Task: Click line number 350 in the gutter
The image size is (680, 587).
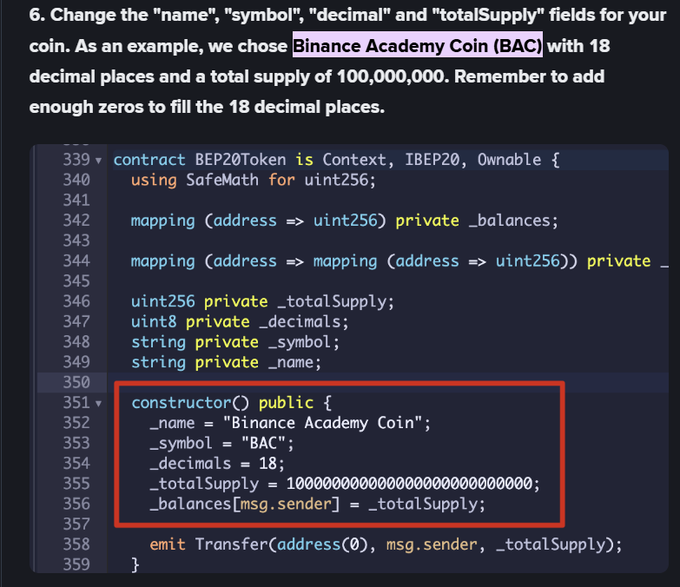Action: 76,382
